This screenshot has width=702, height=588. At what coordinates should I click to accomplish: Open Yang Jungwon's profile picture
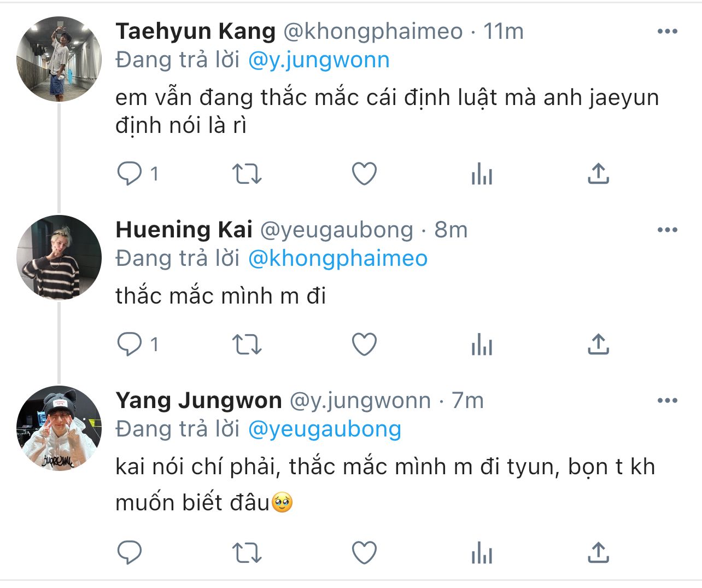(x=59, y=428)
